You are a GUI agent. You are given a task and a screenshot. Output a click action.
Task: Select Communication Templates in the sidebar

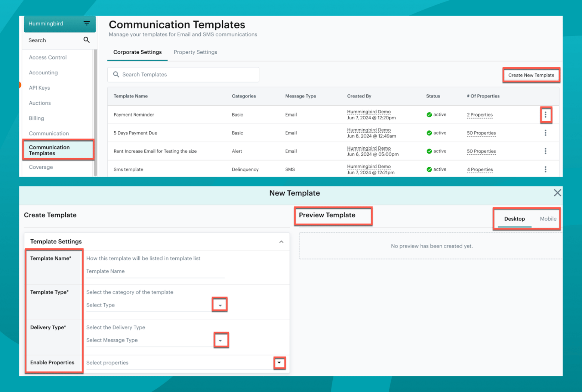pos(58,150)
